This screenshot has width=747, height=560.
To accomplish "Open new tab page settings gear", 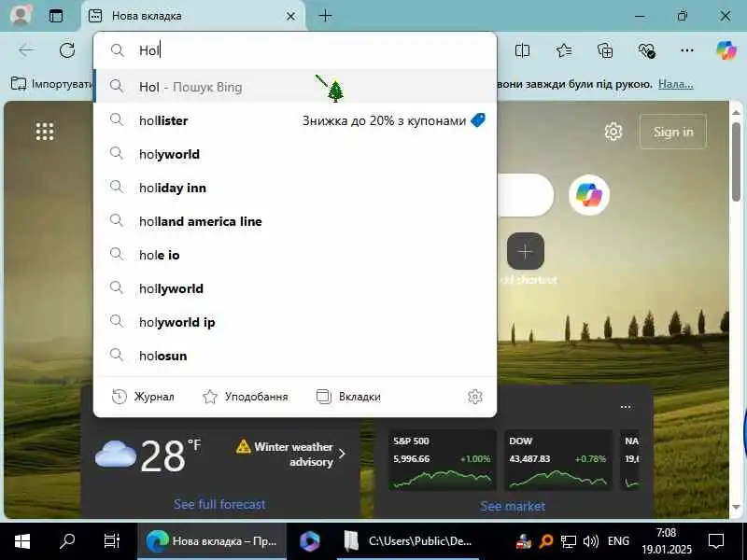I will pos(613,132).
